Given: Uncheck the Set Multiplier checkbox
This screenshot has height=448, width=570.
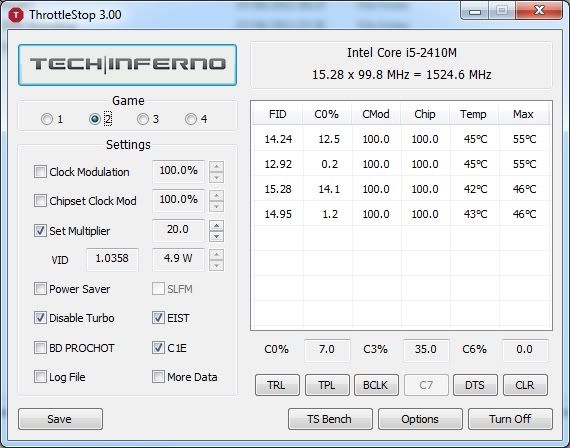Looking at the screenshot, I should (40, 230).
